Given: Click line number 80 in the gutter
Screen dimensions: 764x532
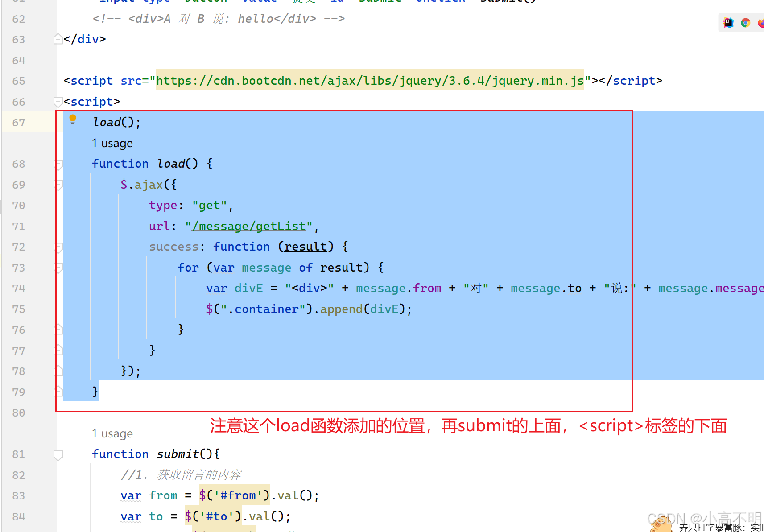Looking at the screenshot, I should [19, 412].
